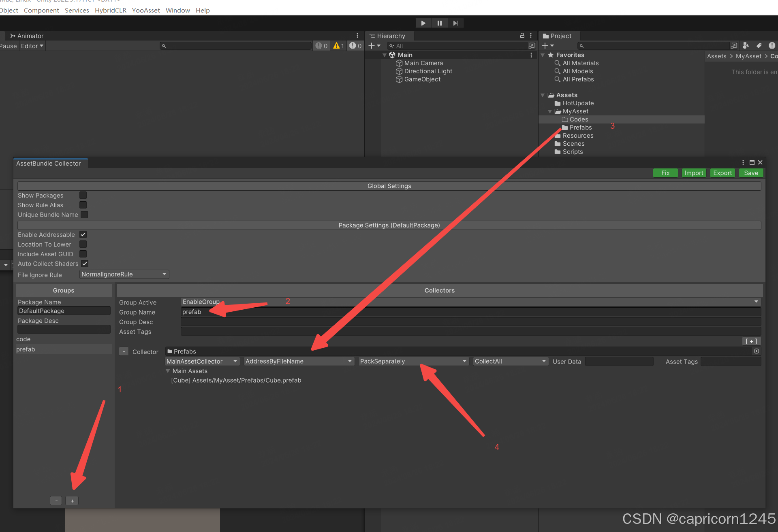Click the Pause playback icon

[x=439, y=23]
